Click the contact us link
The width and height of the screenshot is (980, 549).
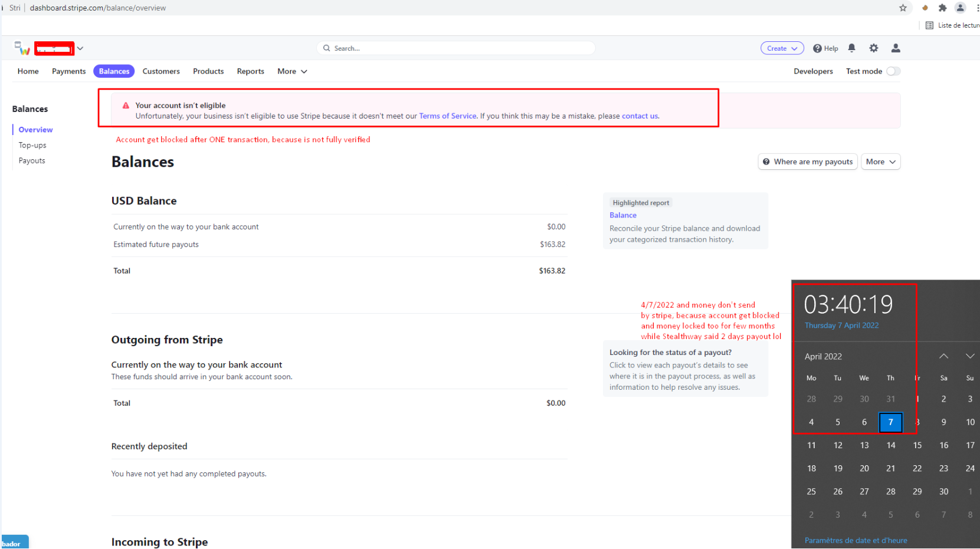pos(640,116)
